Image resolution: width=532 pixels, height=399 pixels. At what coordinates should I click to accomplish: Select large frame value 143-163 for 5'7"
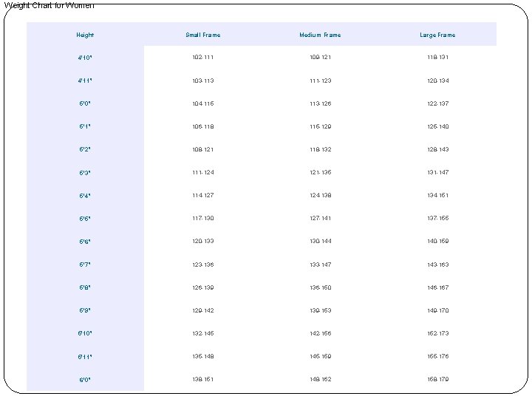tap(437, 265)
